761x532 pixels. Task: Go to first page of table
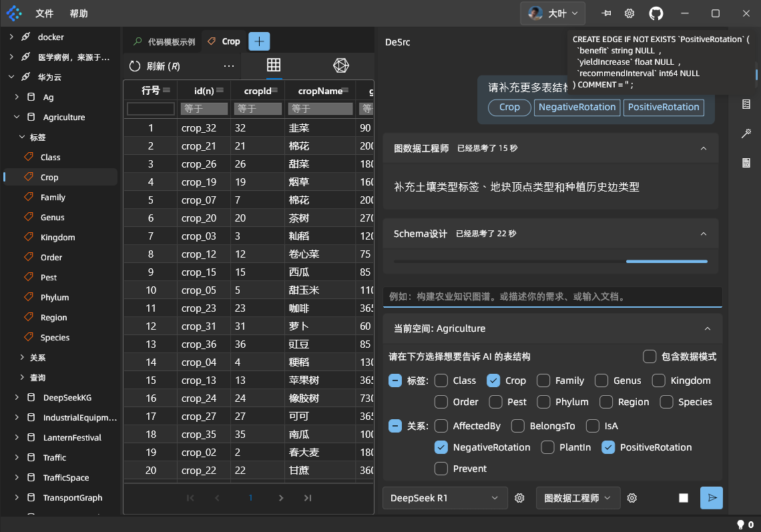coord(190,497)
